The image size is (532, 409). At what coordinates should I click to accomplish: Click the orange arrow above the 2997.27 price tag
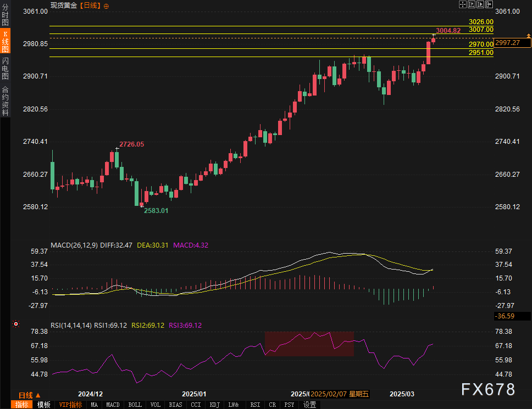coord(530,36)
